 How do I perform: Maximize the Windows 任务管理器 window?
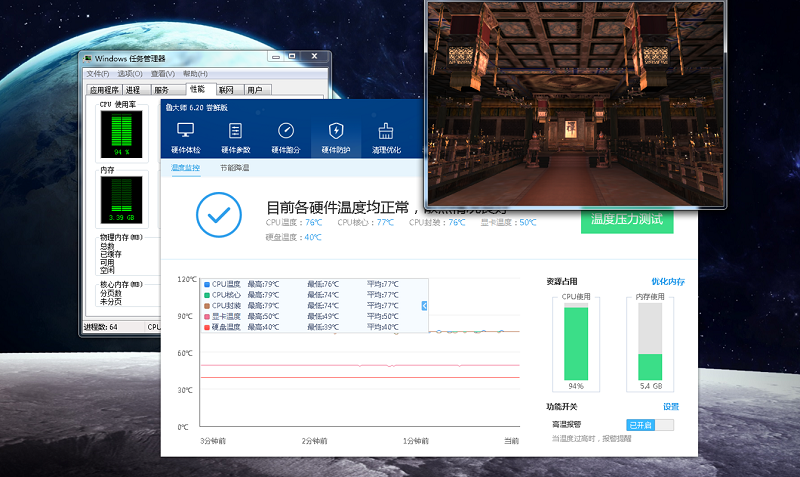click(292, 56)
